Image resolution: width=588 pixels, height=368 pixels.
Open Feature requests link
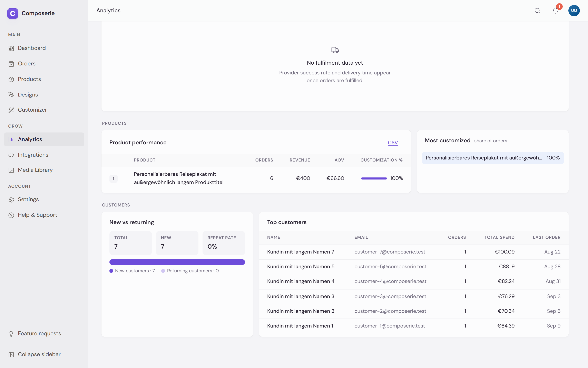[44, 333]
